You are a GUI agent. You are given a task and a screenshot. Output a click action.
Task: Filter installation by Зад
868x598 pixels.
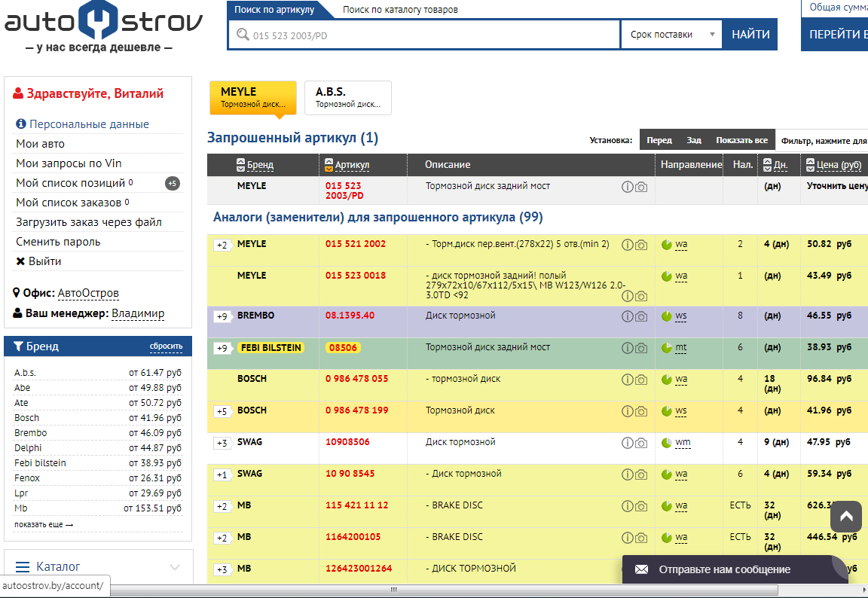click(x=694, y=140)
